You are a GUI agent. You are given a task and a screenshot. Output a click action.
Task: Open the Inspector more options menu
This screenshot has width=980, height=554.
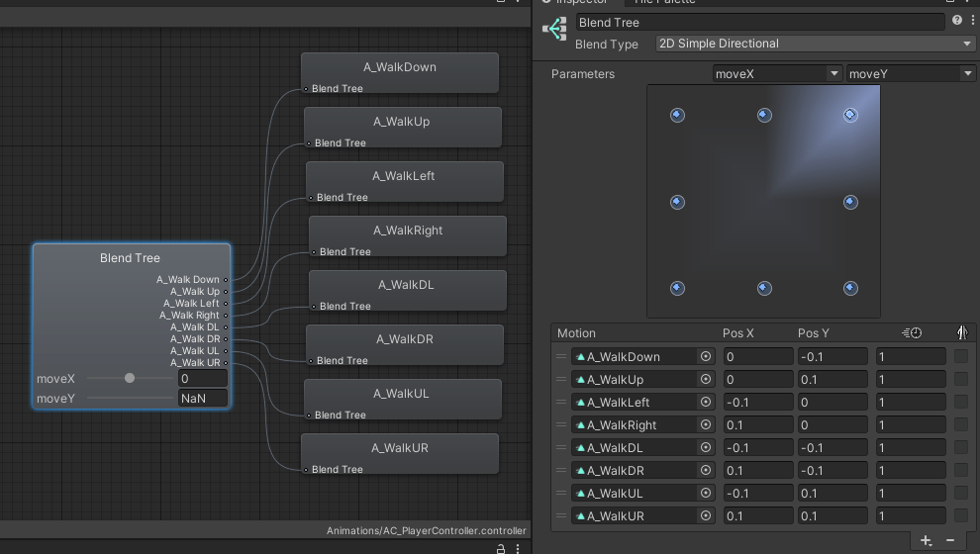click(x=972, y=21)
